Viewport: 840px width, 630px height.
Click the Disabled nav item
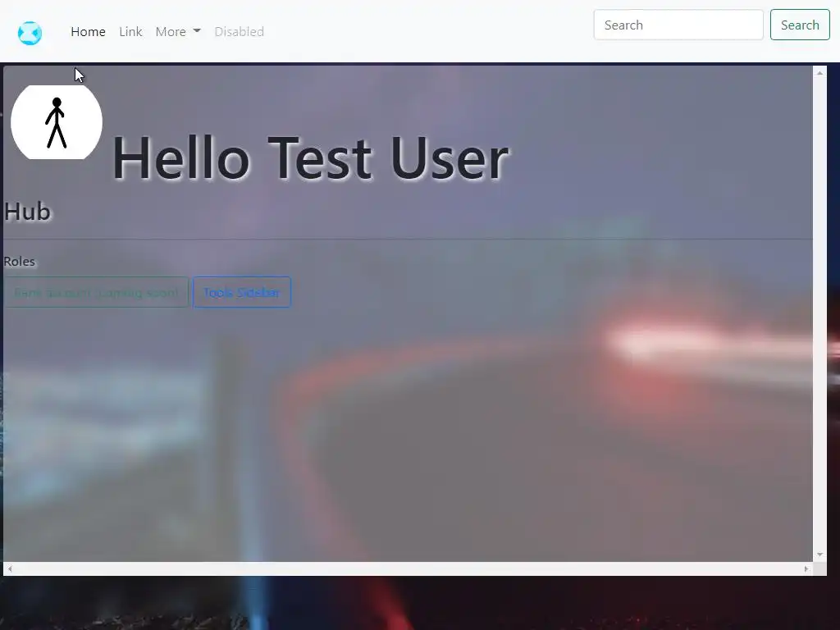click(239, 32)
